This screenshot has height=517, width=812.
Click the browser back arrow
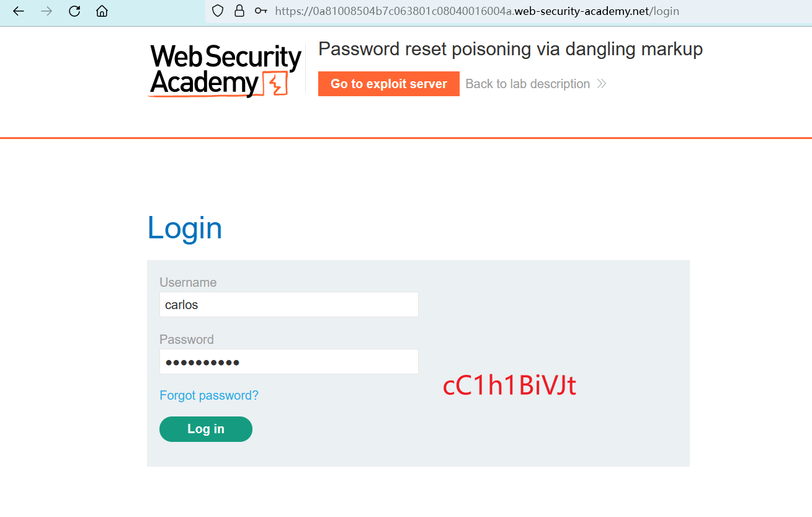pos(19,11)
